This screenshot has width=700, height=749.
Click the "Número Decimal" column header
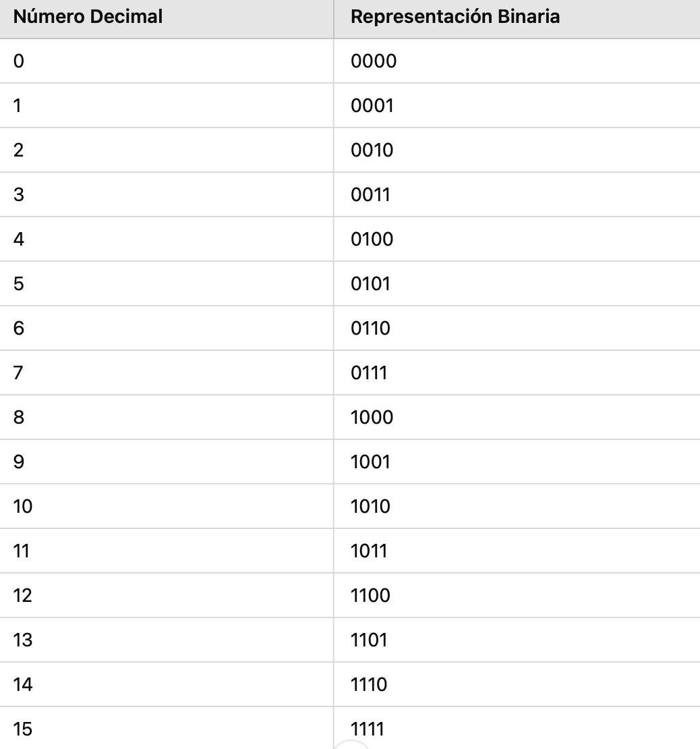88,17
